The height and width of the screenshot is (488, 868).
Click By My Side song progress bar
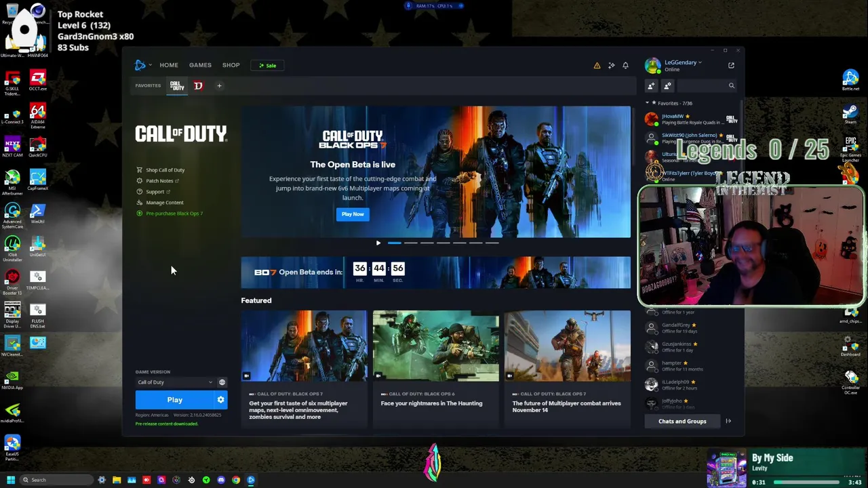coord(807,483)
